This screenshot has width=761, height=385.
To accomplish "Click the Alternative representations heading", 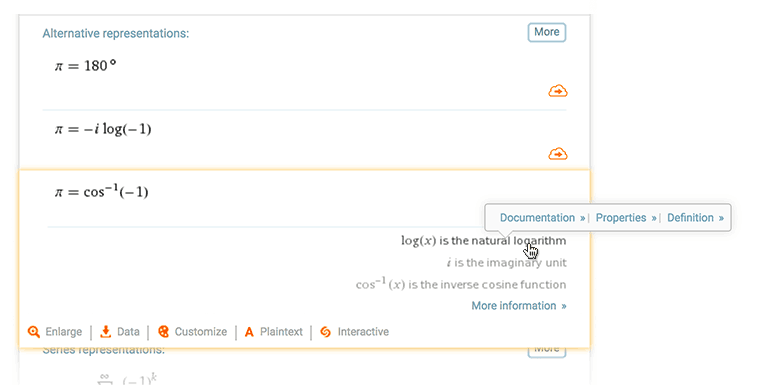I will (116, 33).
